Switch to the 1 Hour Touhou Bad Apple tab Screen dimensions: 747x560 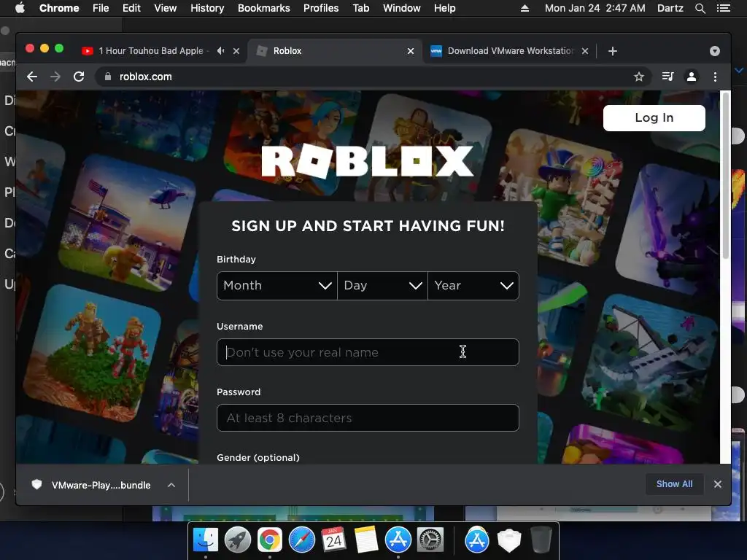(150, 51)
